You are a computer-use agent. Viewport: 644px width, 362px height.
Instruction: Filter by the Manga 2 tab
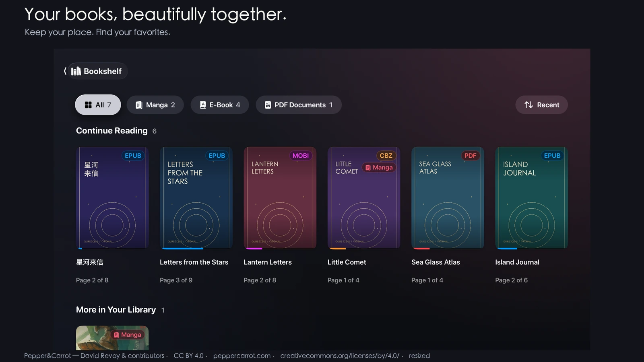(155, 105)
